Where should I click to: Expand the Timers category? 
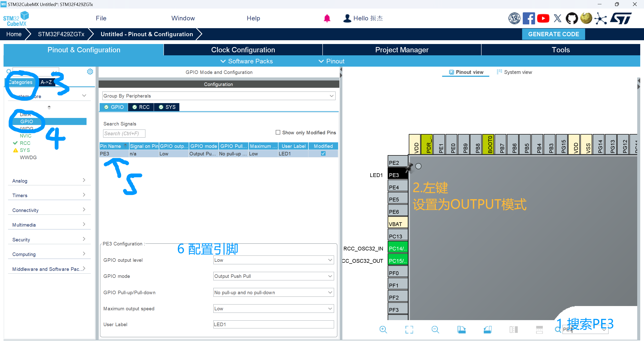pyautogui.click(x=49, y=195)
